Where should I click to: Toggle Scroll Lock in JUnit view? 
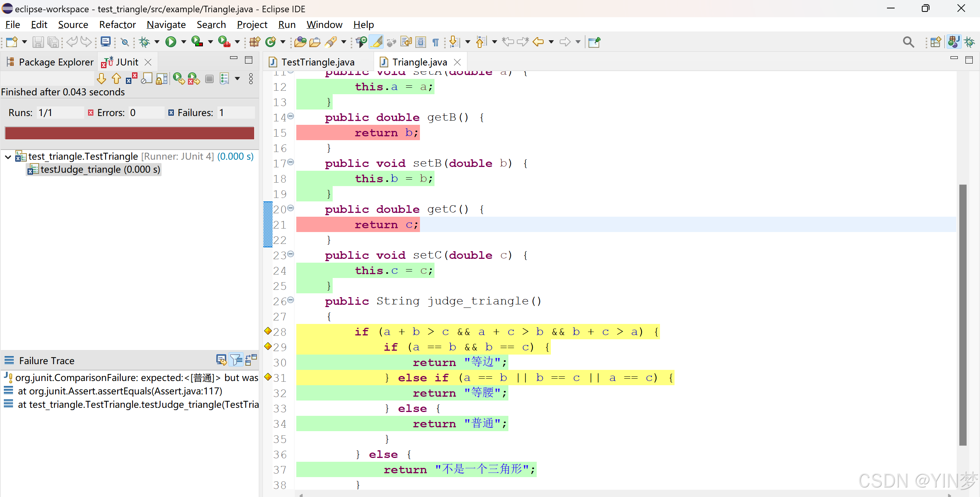pos(162,79)
